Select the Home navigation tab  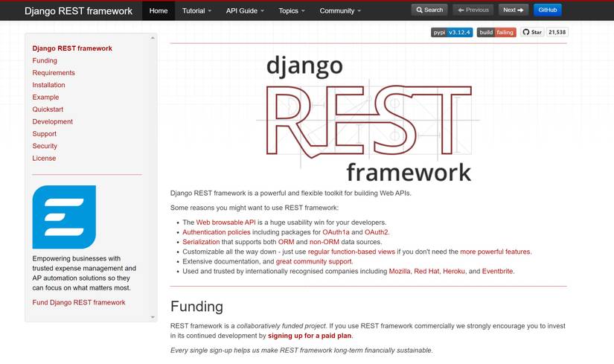click(159, 11)
